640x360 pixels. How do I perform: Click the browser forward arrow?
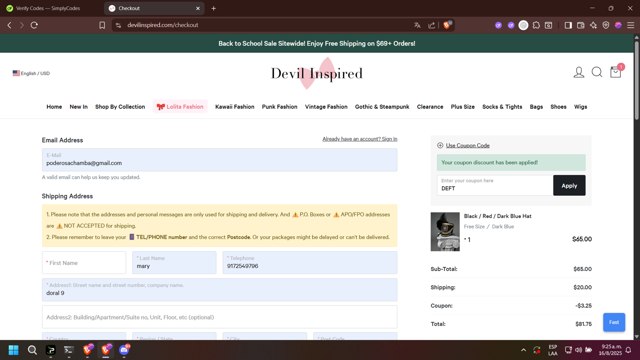tap(22, 25)
